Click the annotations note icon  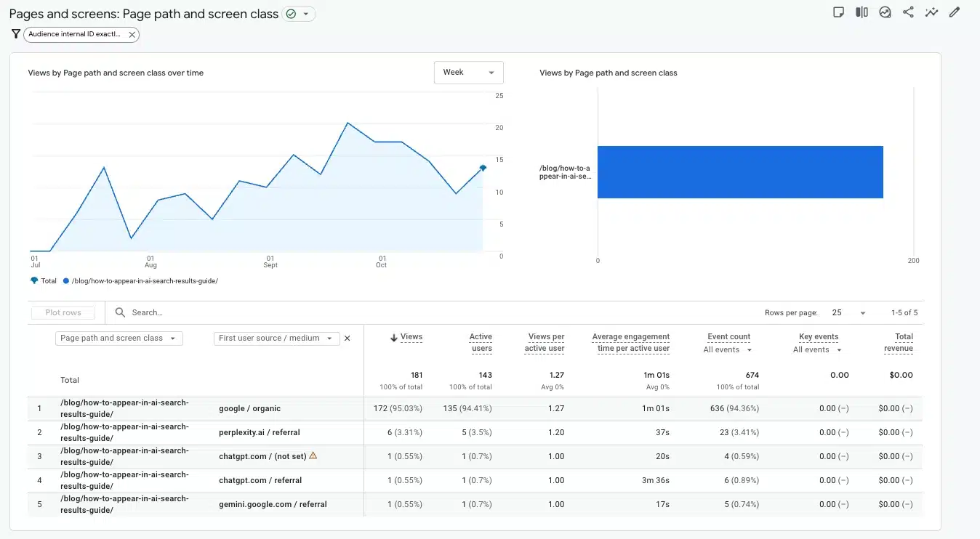(x=838, y=12)
